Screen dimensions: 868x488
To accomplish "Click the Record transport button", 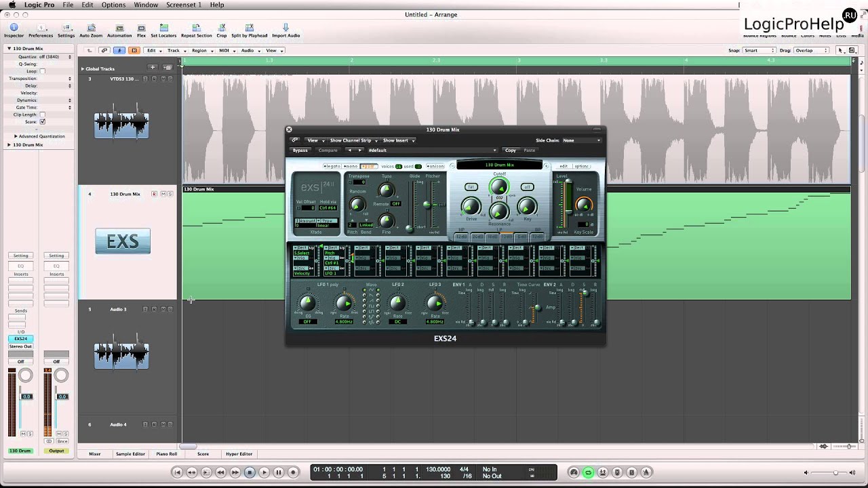I will pos(293,472).
